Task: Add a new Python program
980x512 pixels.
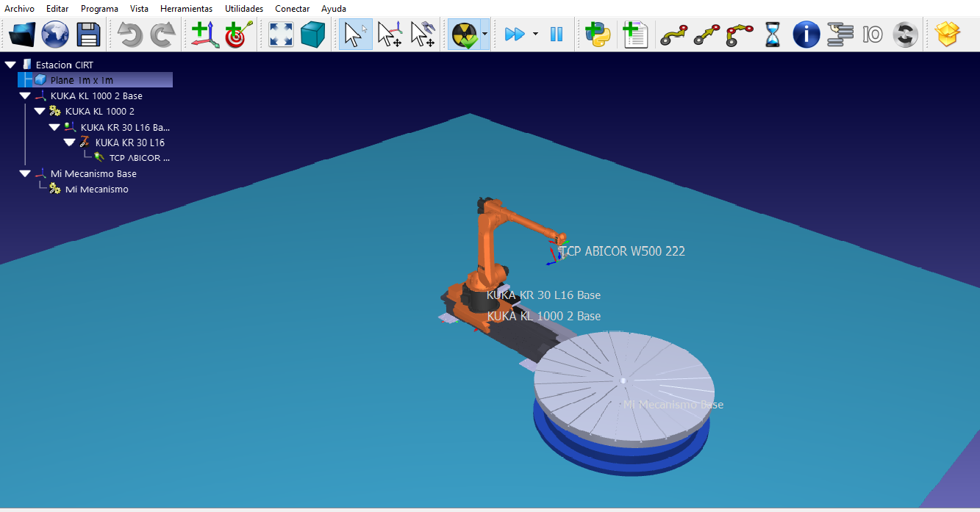Action: click(598, 35)
